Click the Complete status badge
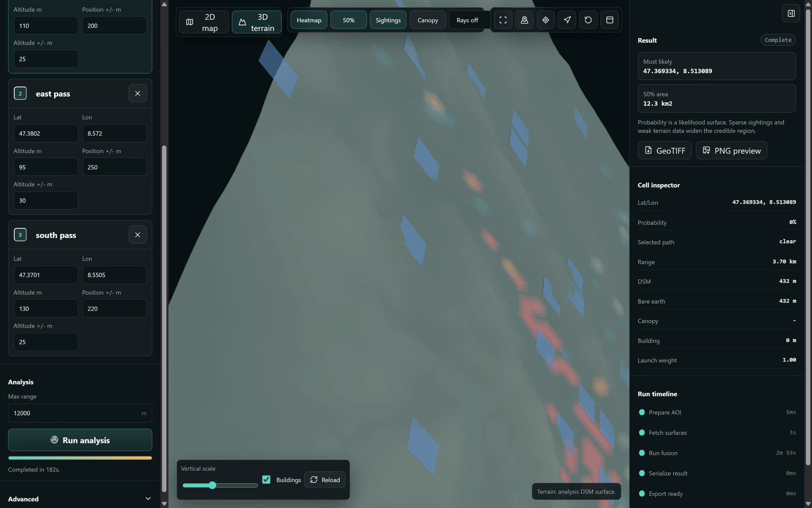This screenshot has height=508, width=812. pyautogui.click(x=778, y=40)
